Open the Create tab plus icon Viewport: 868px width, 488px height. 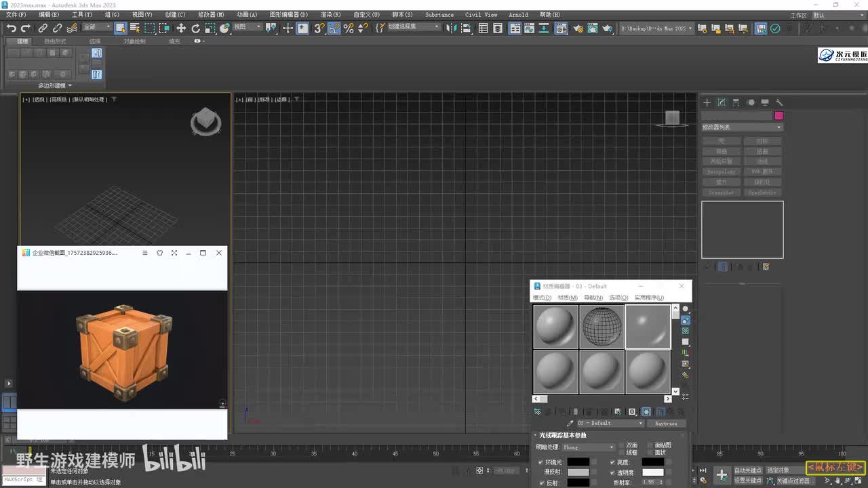click(707, 102)
